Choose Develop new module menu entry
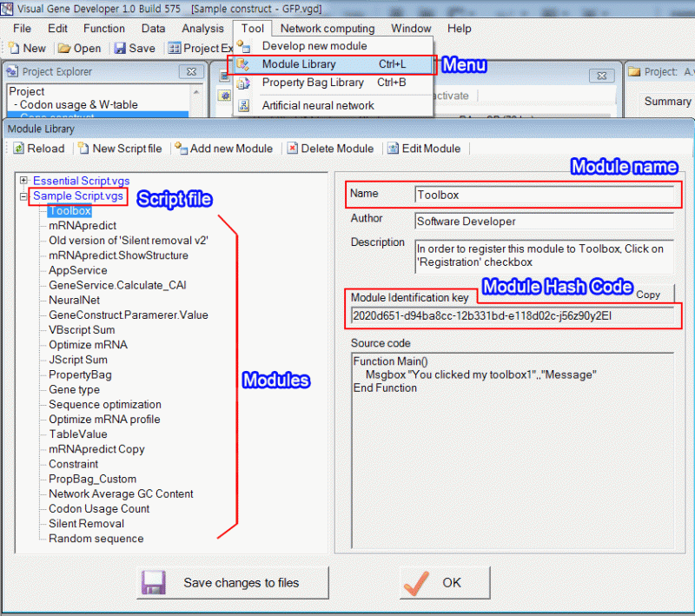Screen dimensions: 695x616 pyautogui.click(x=333, y=46)
